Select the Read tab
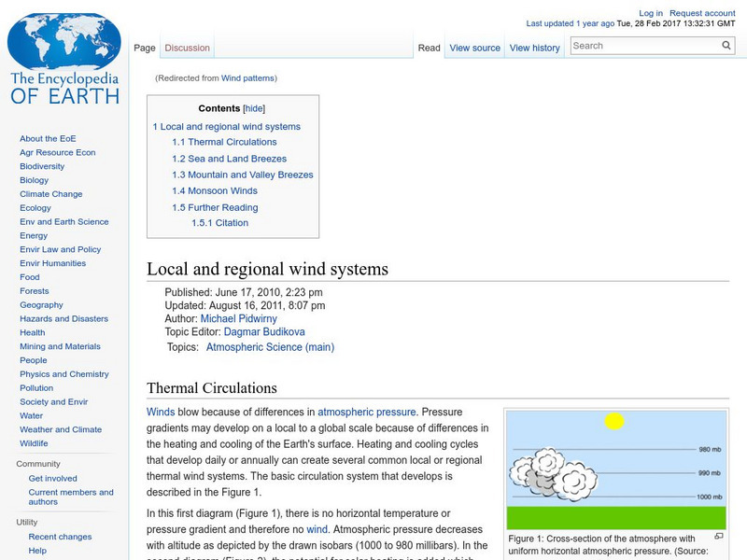The width and height of the screenshot is (747, 560). (429, 49)
